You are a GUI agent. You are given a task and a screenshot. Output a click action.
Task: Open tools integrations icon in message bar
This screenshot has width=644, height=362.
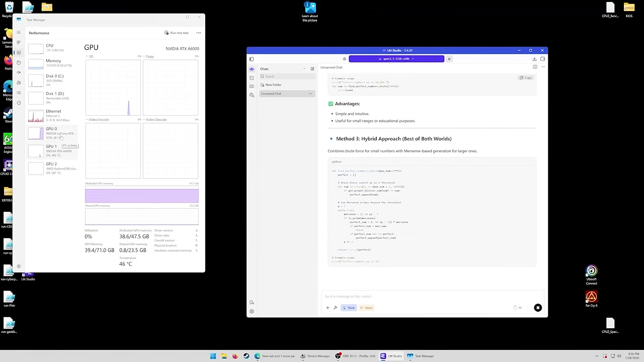[335, 308]
